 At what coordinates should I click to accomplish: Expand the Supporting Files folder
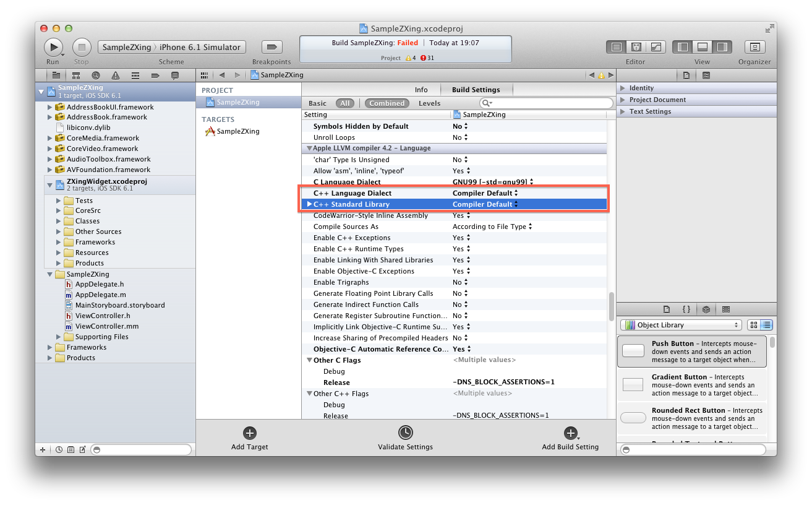[x=59, y=337]
